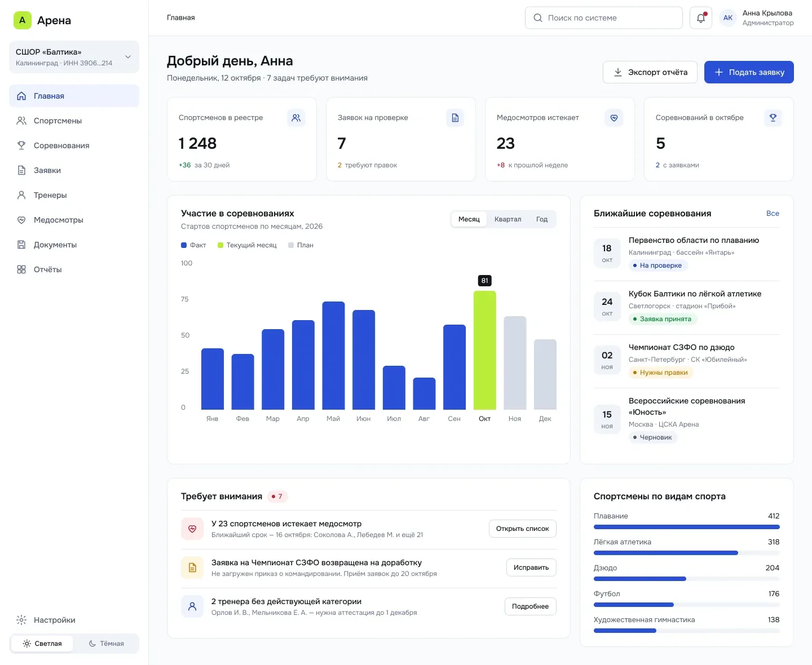Screen dimensions: 812x665
Task: Click the plus icon in Подать заявку
Action: tap(719, 72)
